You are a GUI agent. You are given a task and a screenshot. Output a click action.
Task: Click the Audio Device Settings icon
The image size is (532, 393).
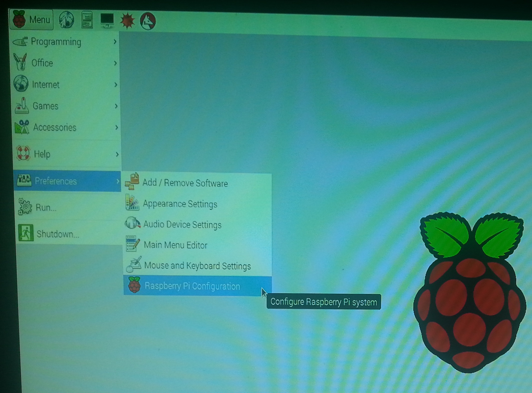point(133,223)
